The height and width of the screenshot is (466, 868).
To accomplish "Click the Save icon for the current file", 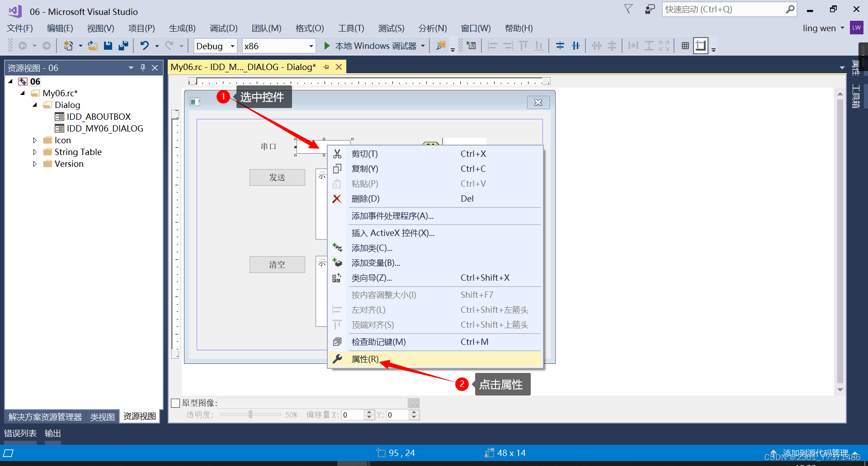I will coord(108,45).
